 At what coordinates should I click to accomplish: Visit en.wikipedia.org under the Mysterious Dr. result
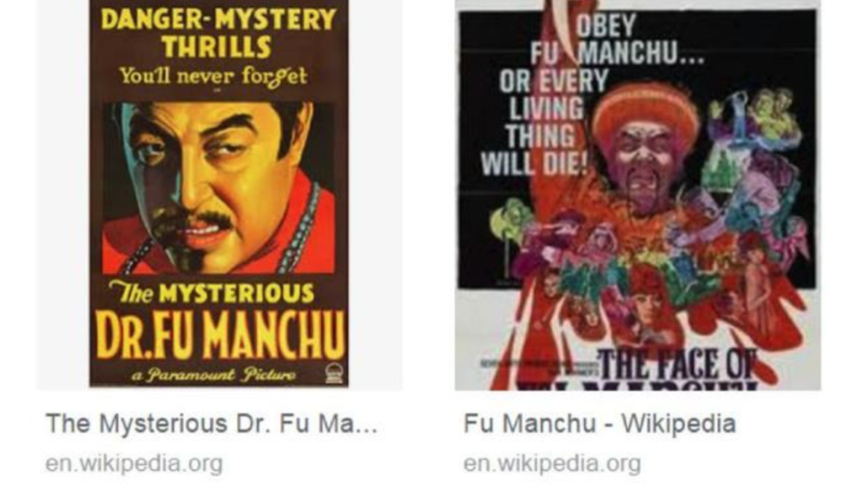(x=134, y=463)
